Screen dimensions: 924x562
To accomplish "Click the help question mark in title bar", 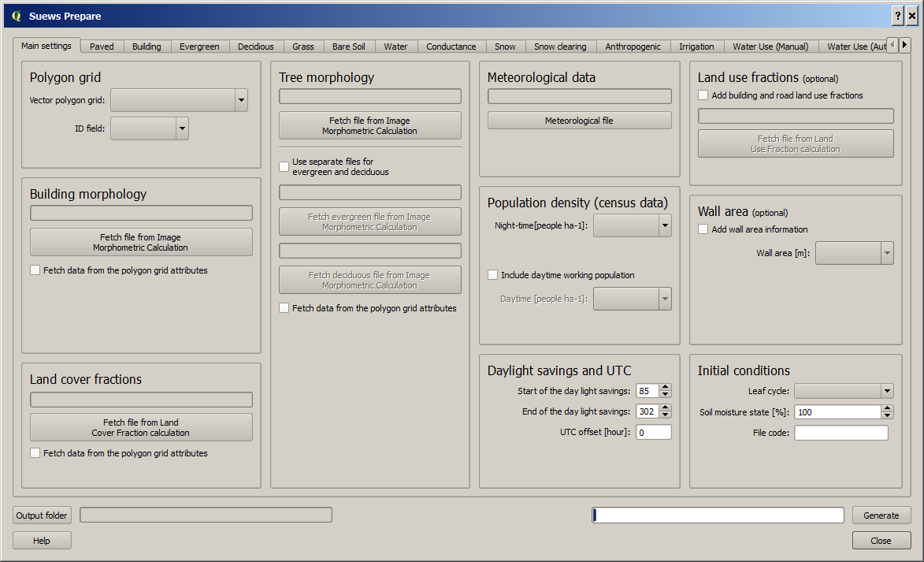I will point(897,16).
